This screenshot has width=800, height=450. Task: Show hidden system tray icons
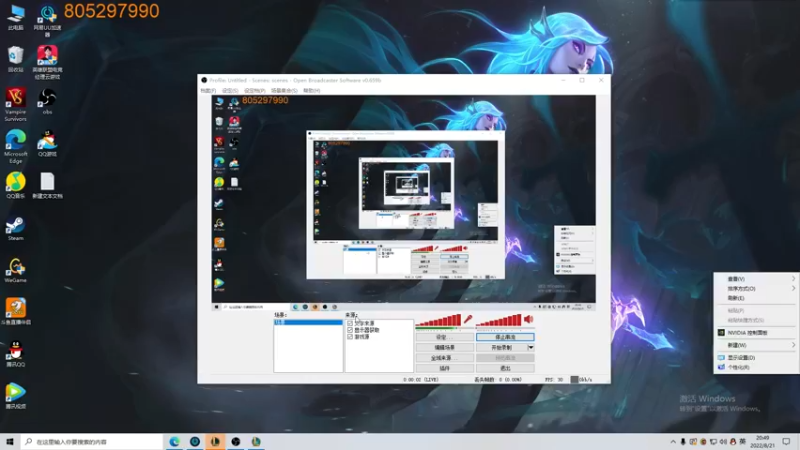(x=673, y=441)
